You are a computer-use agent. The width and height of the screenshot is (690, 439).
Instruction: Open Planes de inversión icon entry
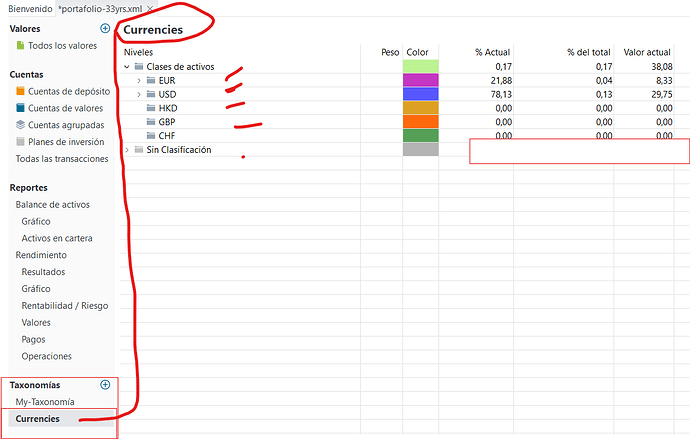[x=20, y=142]
